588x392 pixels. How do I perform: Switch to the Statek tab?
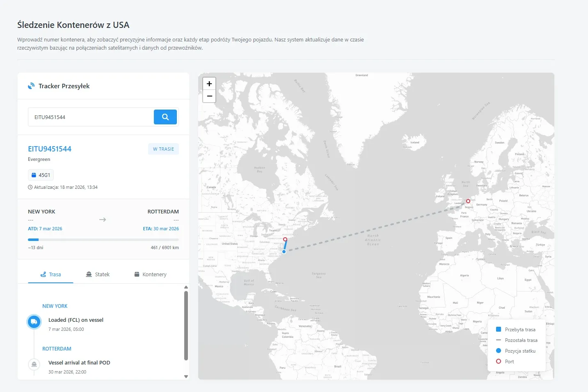98,275
